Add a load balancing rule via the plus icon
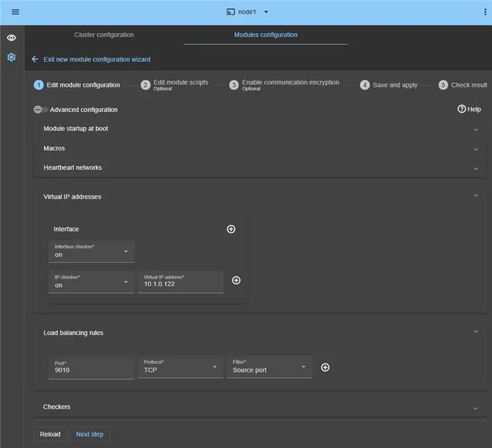The image size is (492, 448). click(x=325, y=367)
